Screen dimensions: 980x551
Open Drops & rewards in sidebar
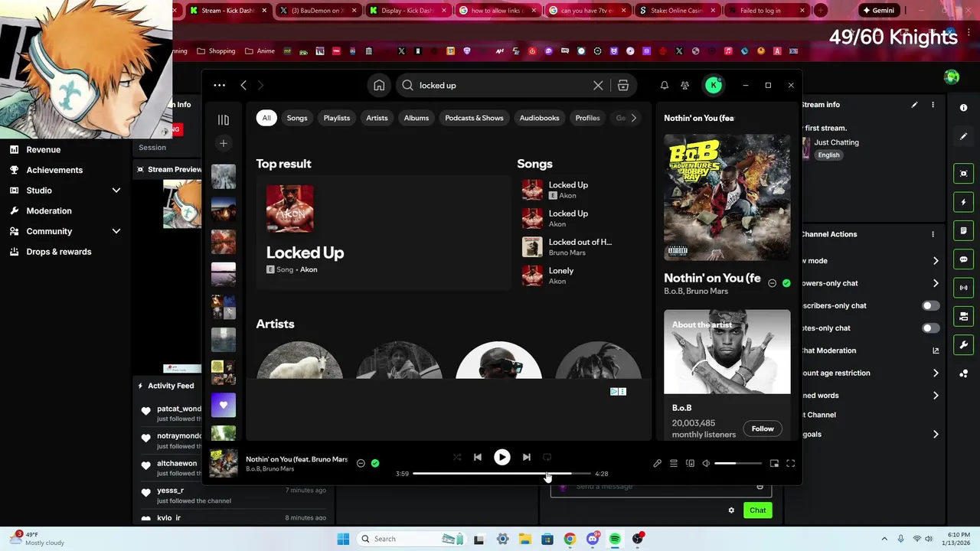coord(59,252)
